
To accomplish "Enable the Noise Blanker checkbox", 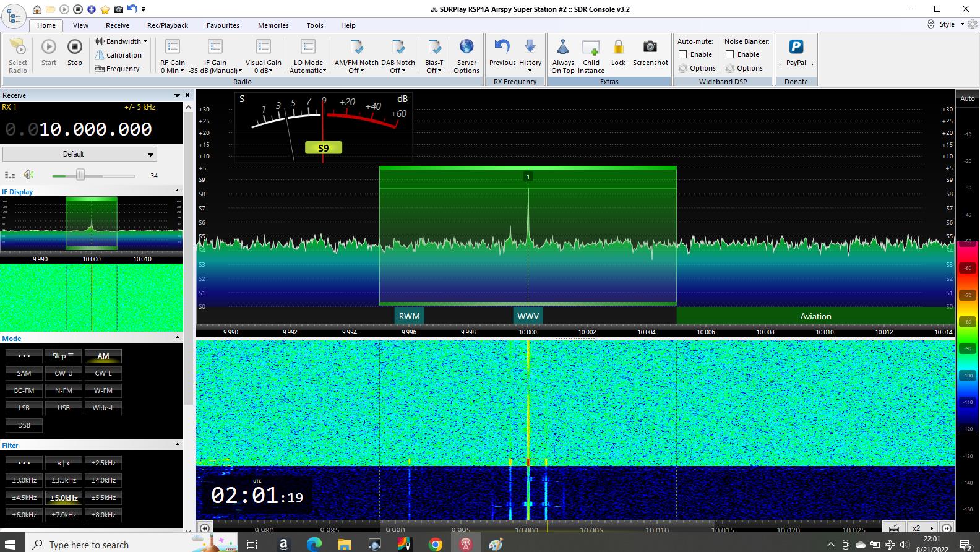I will pyautogui.click(x=730, y=54).
